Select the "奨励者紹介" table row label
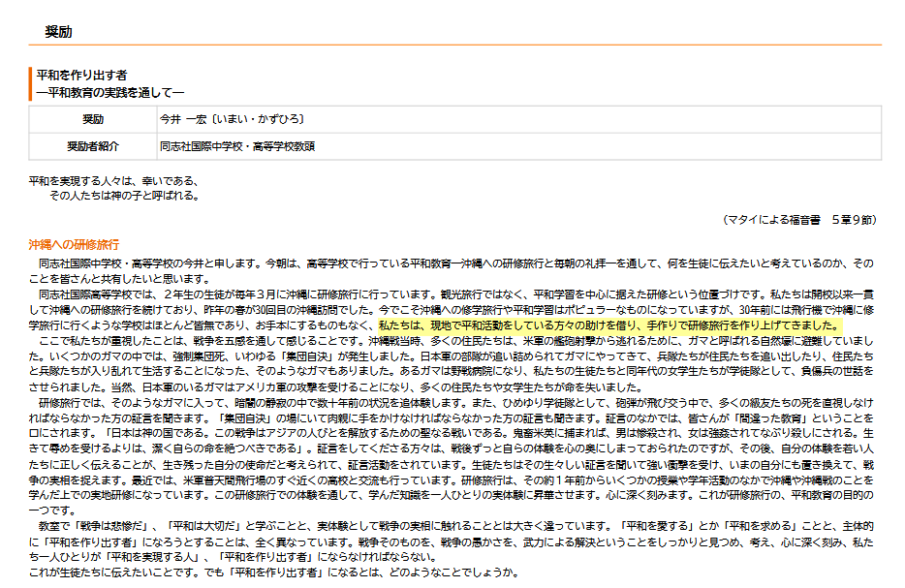The width and height of the screenshot is (905, 588). coord(92,147)
